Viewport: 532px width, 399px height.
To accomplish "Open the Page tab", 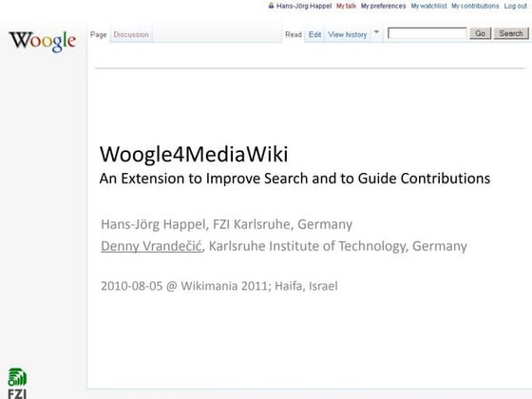I will click(99, 34).
